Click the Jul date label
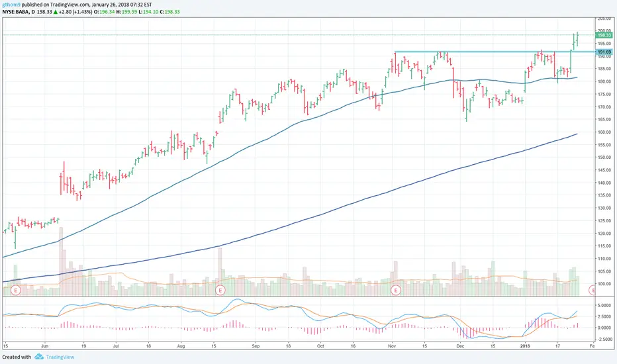 tap(116, 346)
